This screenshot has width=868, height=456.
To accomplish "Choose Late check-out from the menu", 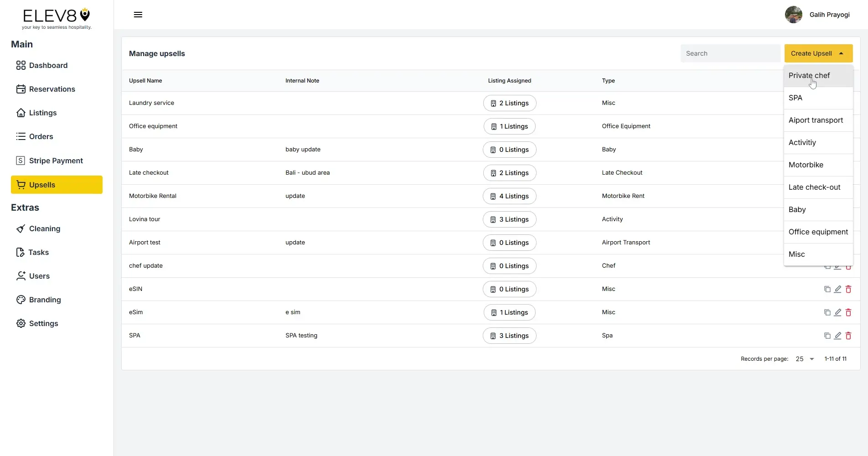I will click(815, 187).
